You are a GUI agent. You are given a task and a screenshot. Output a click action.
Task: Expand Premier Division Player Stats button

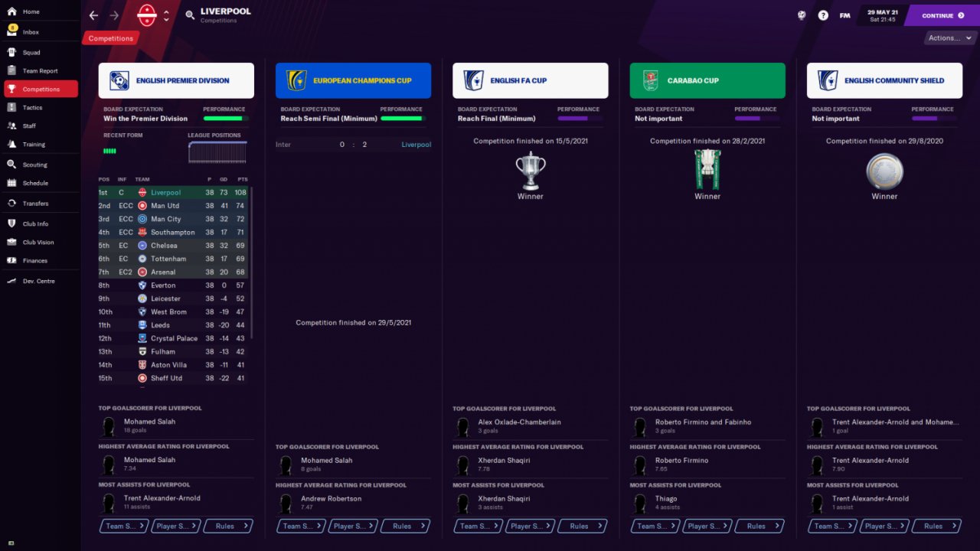click(176, 527)
